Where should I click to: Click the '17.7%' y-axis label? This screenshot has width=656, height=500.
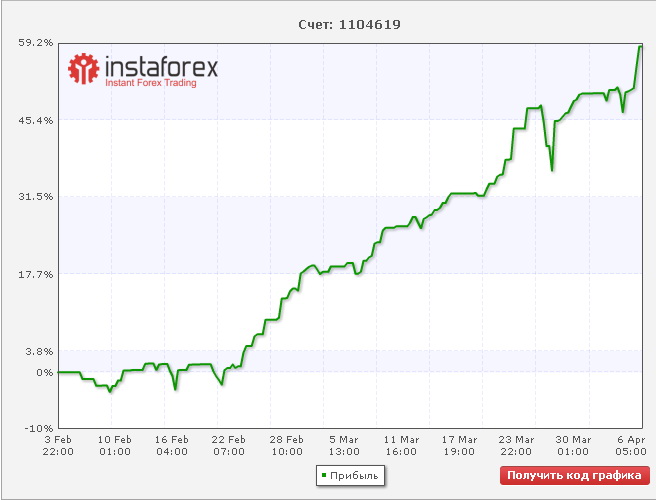(x=36, y=274)
